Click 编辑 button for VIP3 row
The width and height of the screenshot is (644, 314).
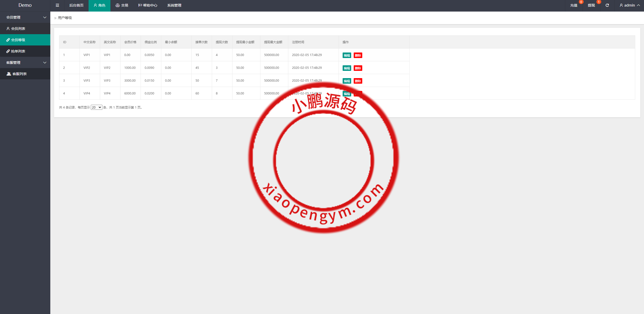(x=347, y=81)
